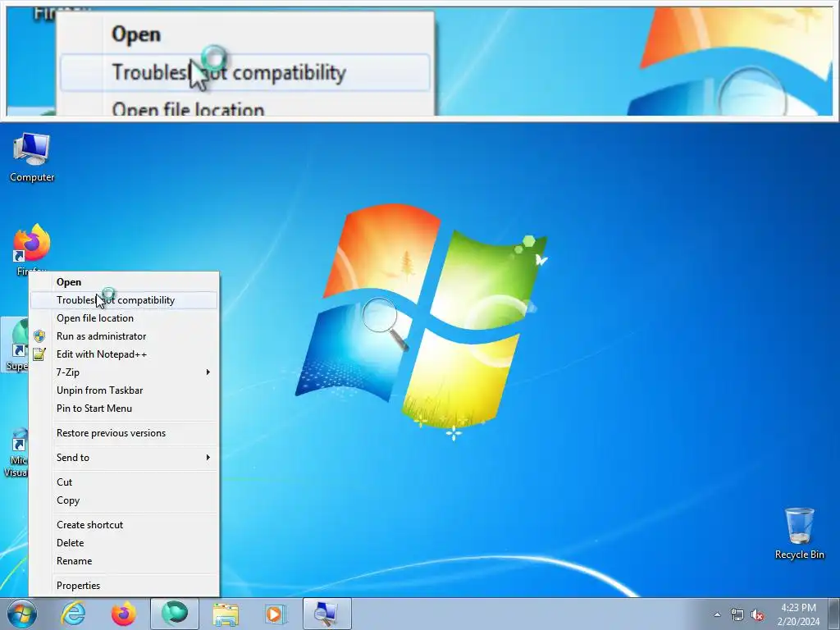Click the Microsoft Visual Studio desktop shortcut
Image resolution: width=840 pixels, height=630 pixels.
(15, 453)
